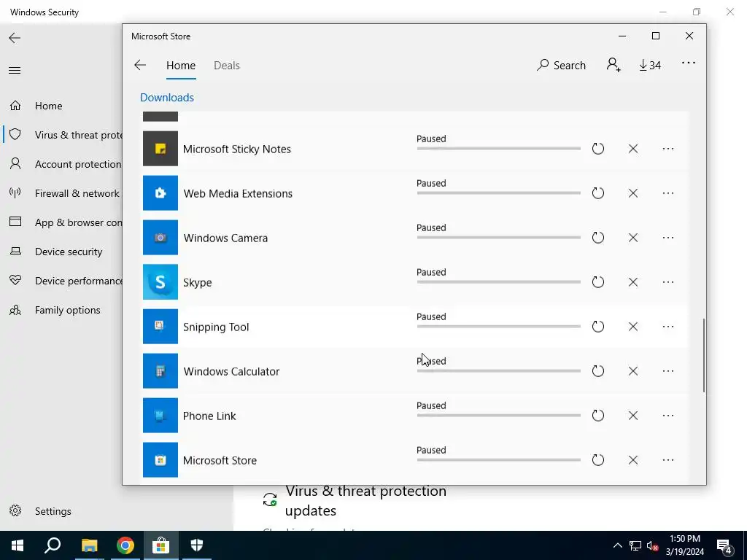Resume the Web Media Extensions download
Viewport: 747px width, 560px height.
tap(598, 193)
